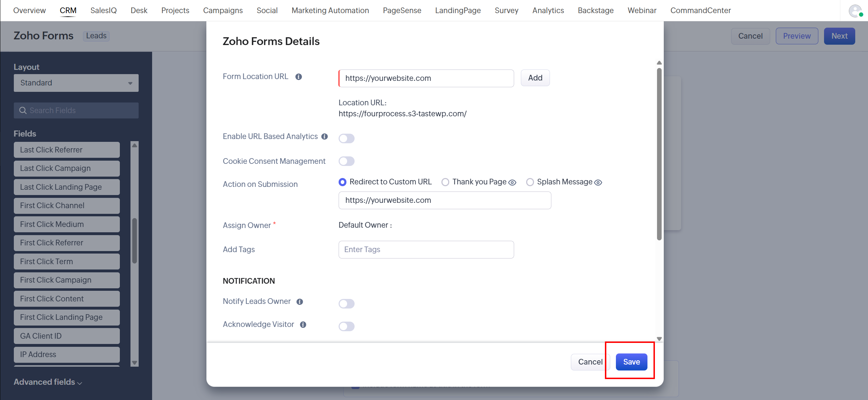Image resolution: width=868 pixels, height=400 pixels.
Task: Click the Enter Tags input field
Action: pyautogui.click(x=426, y=250)
